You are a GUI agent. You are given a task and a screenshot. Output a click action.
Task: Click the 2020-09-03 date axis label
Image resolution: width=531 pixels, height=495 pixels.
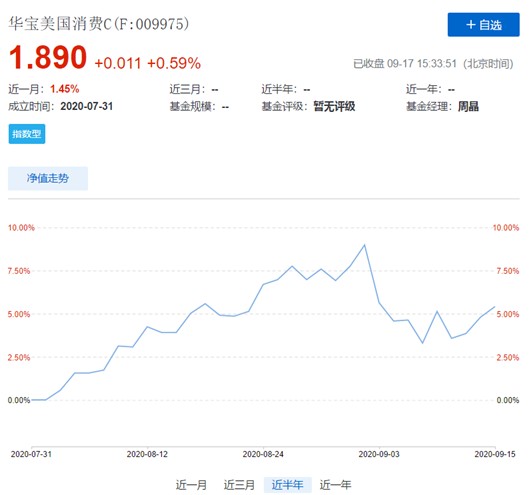(x=379, y=454)
